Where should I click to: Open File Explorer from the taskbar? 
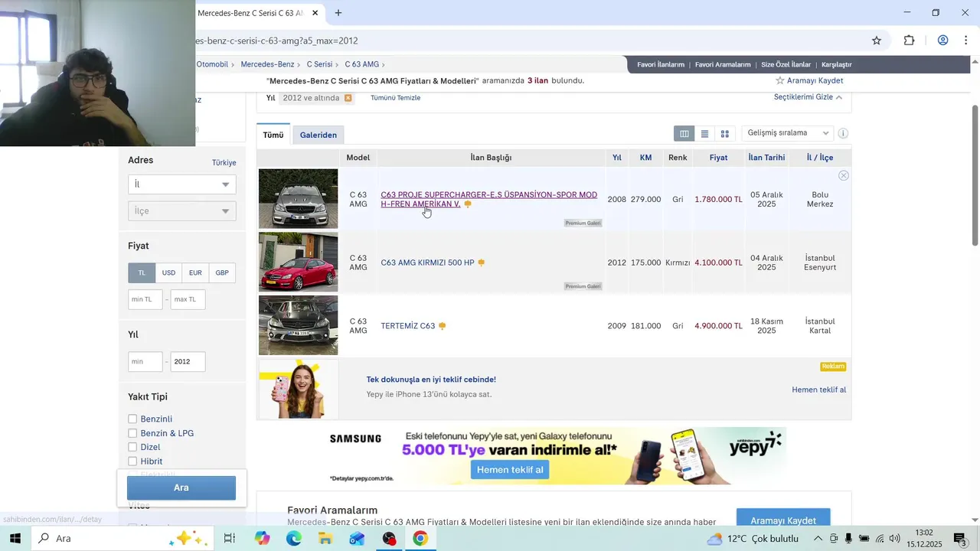pos(325,539)
